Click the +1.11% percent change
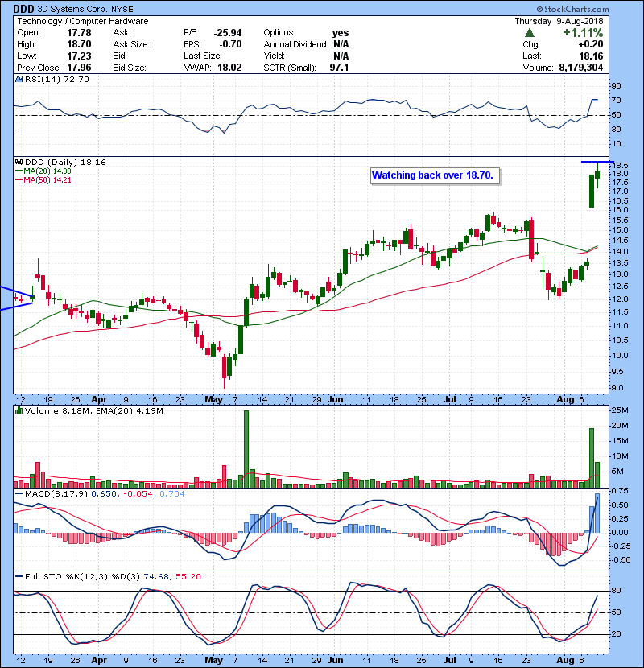 (583, 33)
